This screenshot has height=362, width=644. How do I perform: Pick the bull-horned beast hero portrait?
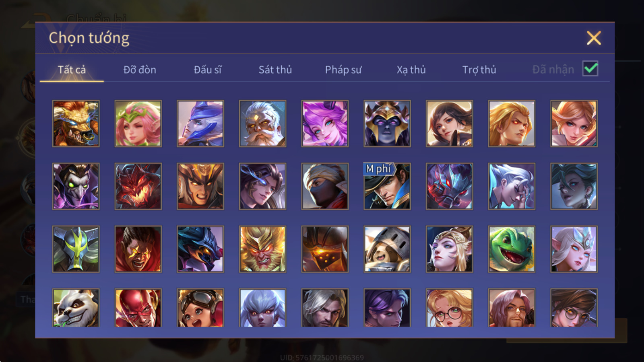[x=76, y=123]
